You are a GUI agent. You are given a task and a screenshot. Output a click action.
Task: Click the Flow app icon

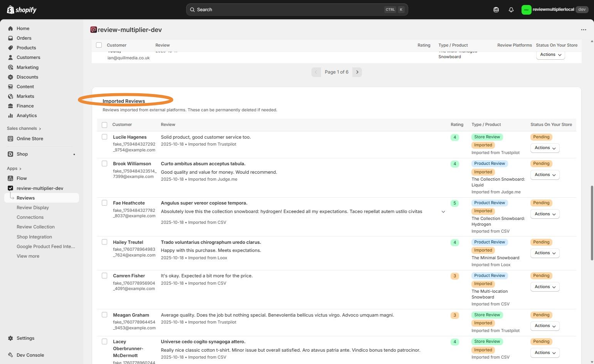click(x=10, y=178)
